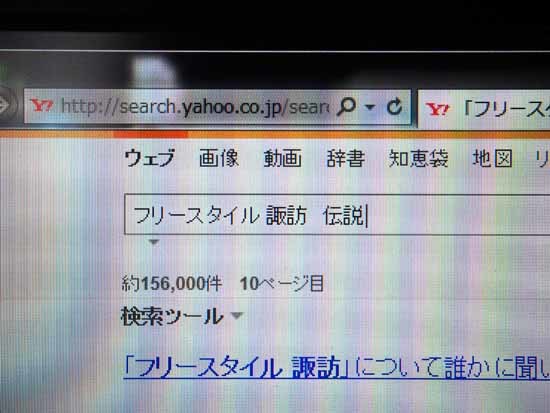Click the フリースタイル 諏訪 伝説 search box
The height and width of the screenshot is (413, 550).
(337, 214)
